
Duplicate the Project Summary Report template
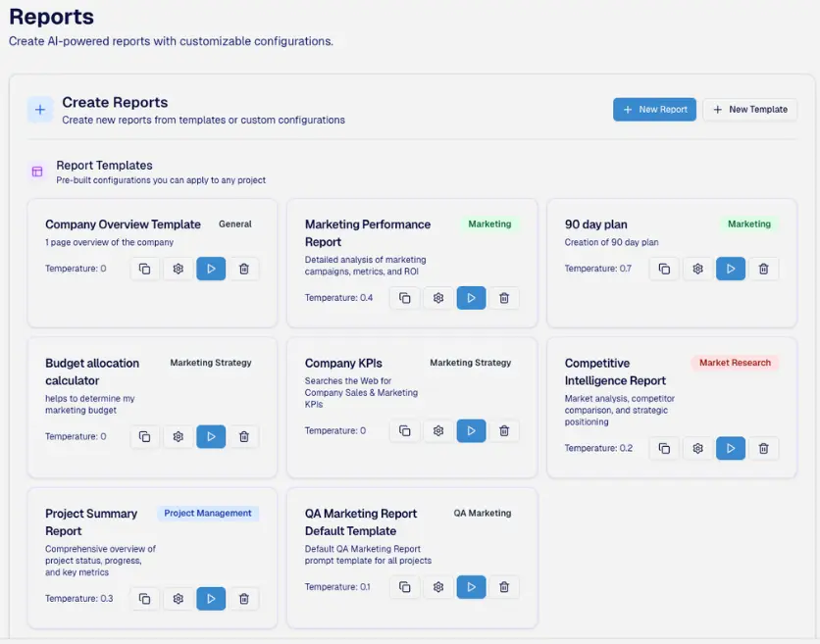click(x=144, y=598)
